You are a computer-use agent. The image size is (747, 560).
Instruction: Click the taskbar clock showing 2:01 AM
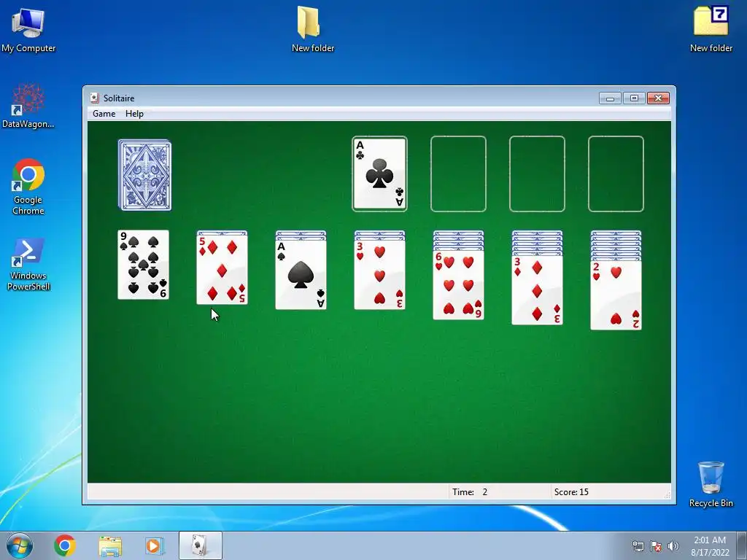click(x=710, y=546)
